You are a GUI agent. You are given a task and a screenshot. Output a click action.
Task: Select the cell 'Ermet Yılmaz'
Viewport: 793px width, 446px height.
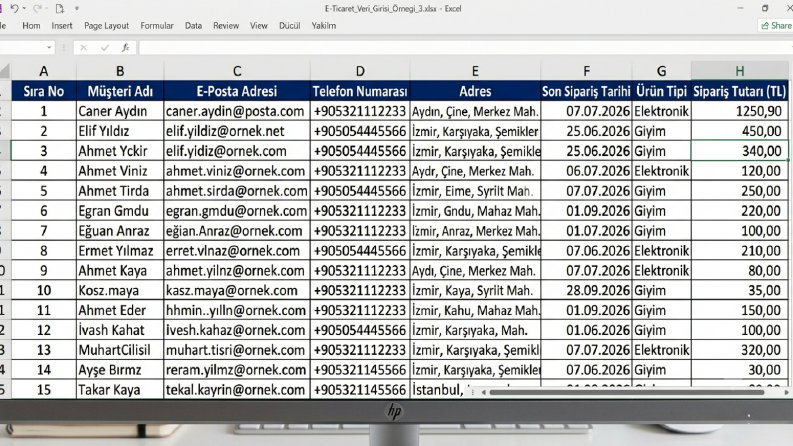[x=120, y=250]
